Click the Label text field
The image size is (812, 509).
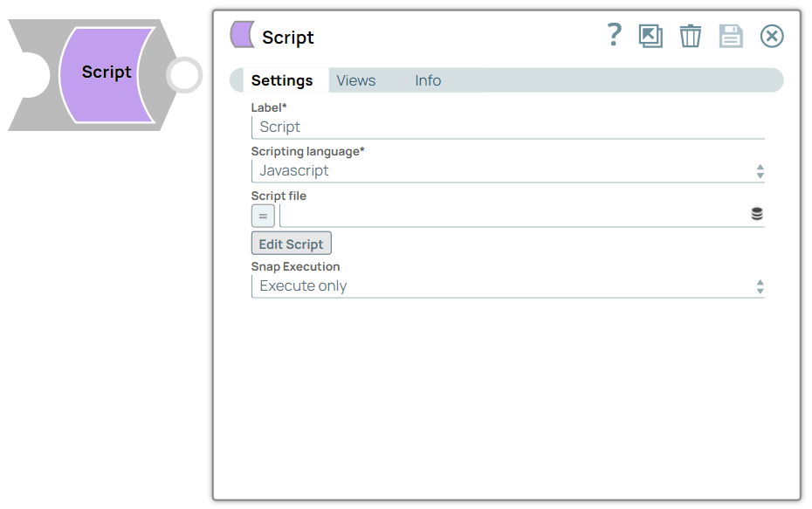[x=507, y=127]
